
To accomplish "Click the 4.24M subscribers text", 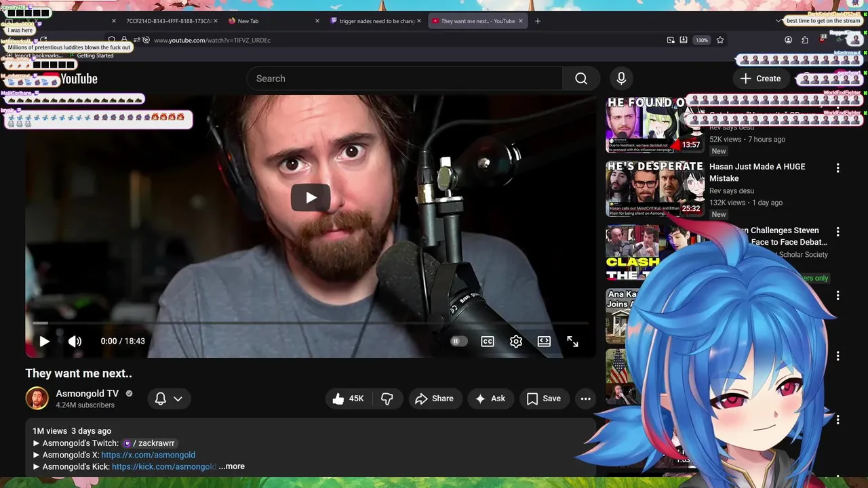I will pyautogui.click(x=85, y=405).
